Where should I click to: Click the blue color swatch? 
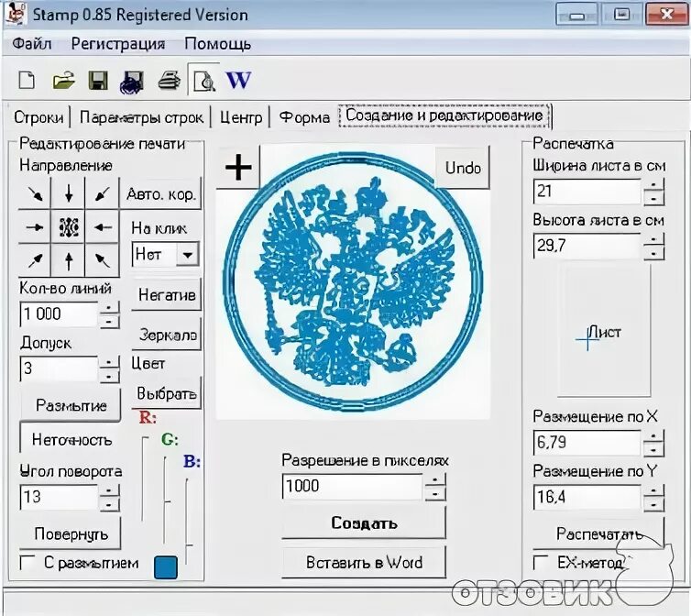pyautogui.click(x=166, y=567)
